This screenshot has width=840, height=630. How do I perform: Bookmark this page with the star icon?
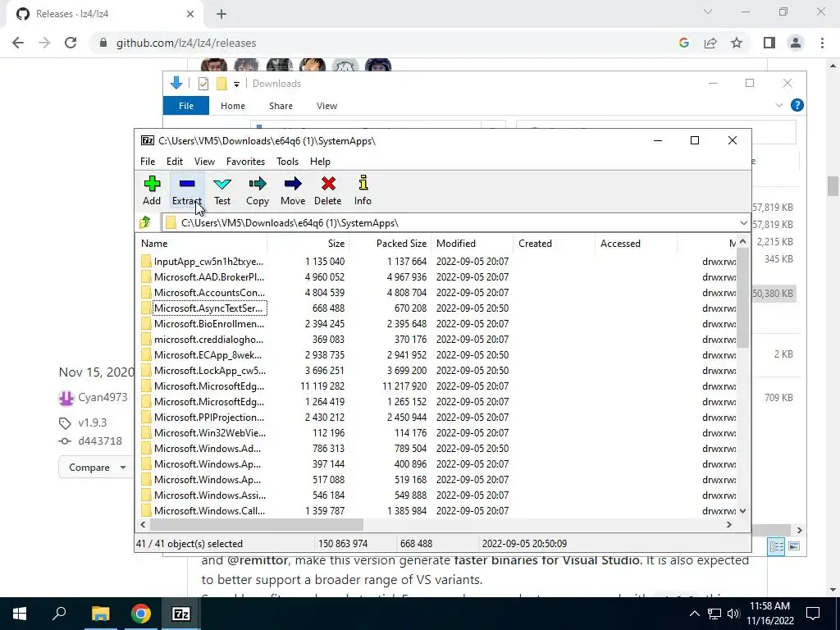coord(737,43)
